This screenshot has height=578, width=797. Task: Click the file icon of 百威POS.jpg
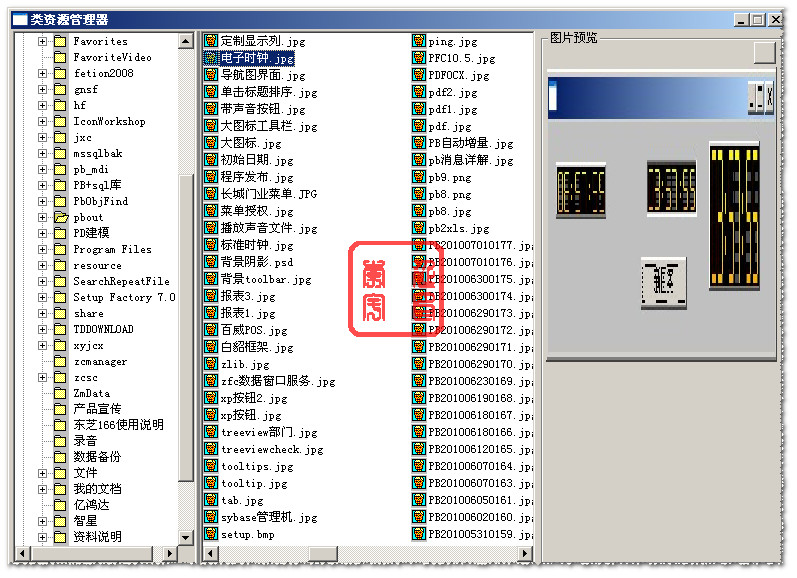211,330
